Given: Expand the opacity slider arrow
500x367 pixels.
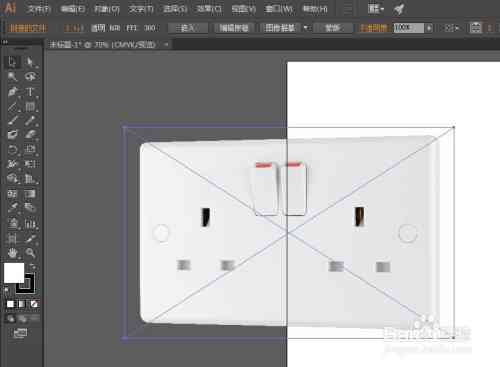Looking at the screenshot, I should 429,28.
